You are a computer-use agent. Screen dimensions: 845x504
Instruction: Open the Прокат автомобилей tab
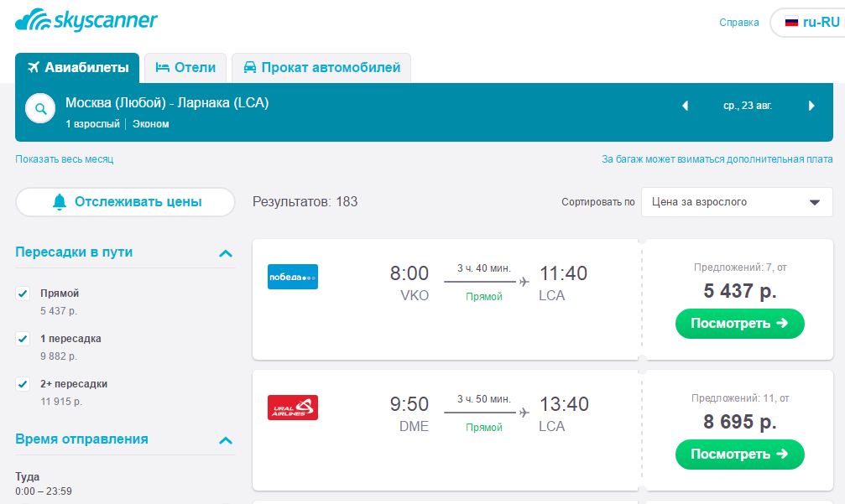321,68
